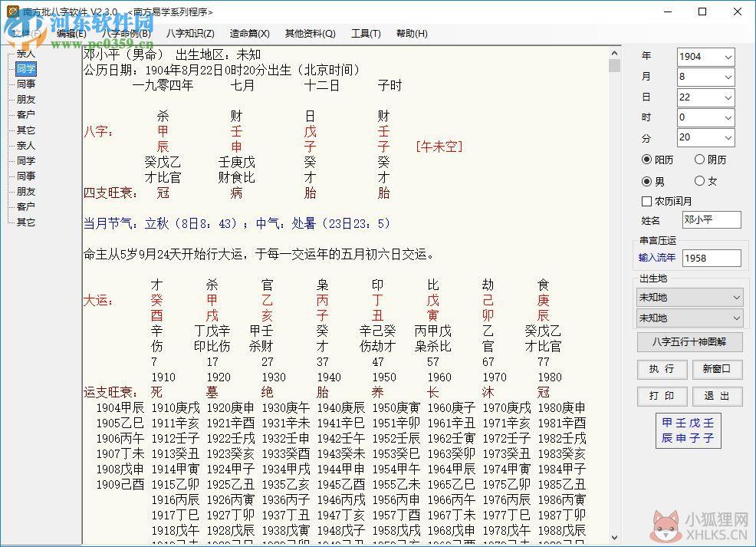Select the 男 gender radio button
756x547 pixels.
tap(652, 181)
